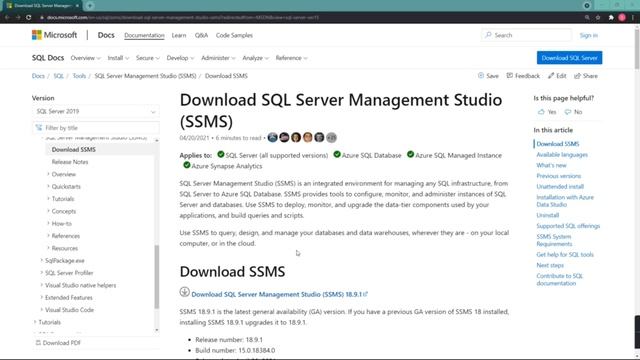Click the Sign in link
Image resolution: width=640 pixels, height=360 pixels.
tap(589, 36)
